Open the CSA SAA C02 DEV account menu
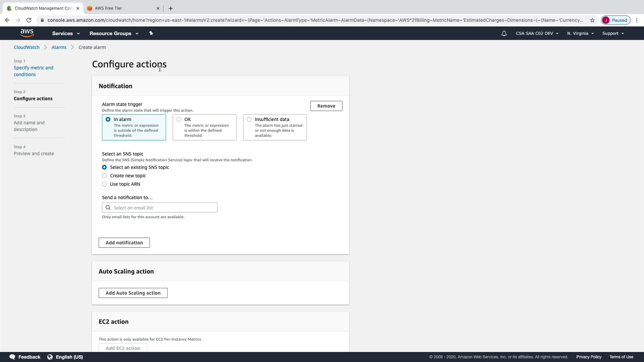 [x=537, y=33]
